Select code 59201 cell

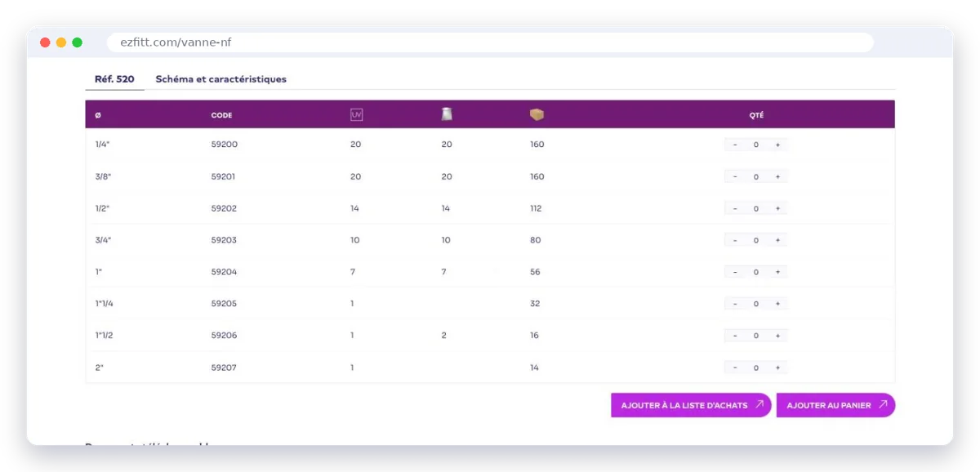coord(224,176)
